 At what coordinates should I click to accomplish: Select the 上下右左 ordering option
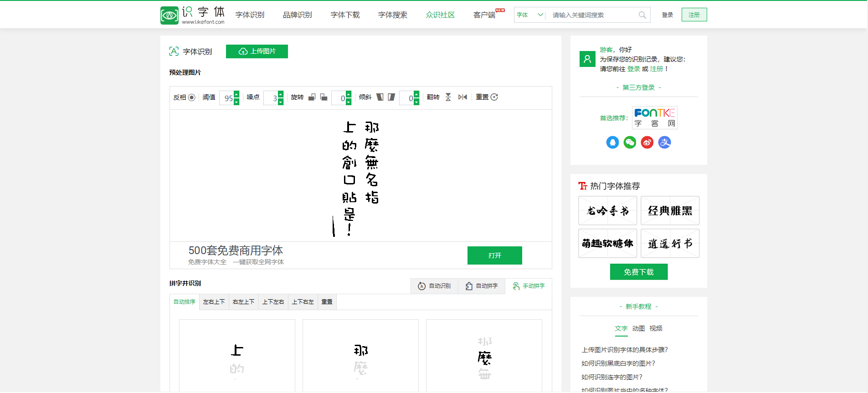303,302
